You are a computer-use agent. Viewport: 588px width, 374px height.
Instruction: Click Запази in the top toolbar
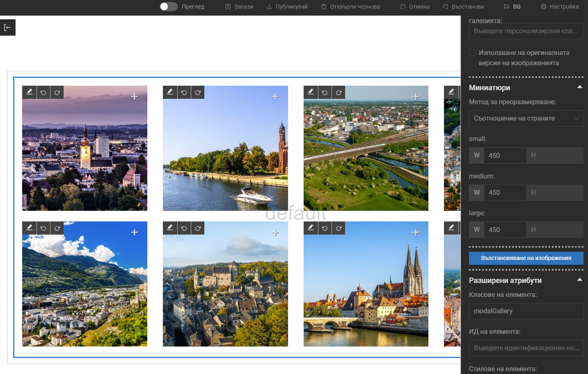point(239,7)
